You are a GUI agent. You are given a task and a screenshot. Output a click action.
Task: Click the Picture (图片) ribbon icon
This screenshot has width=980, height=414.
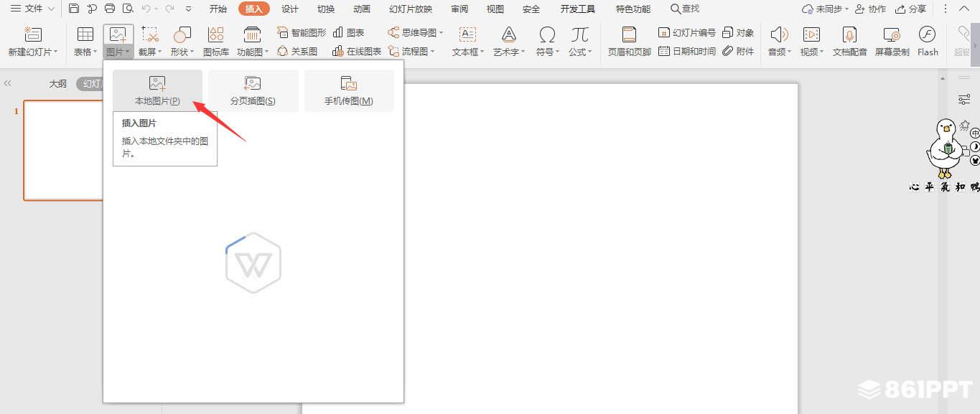pyautogui.click(x=118, y=34)
